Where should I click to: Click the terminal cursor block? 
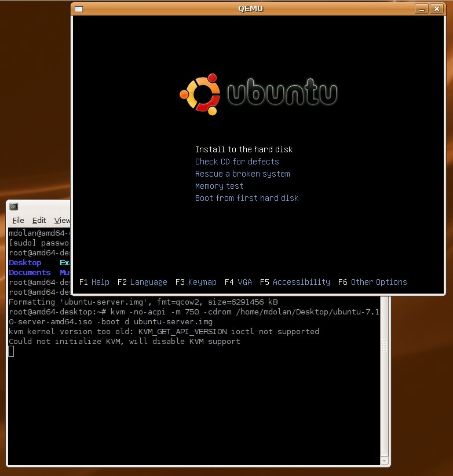click(11, 351)
